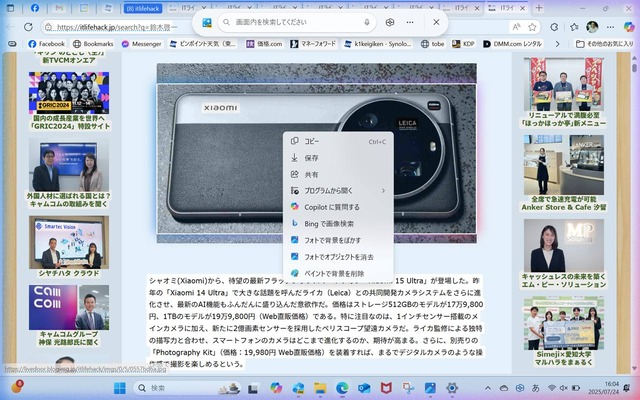
Task: Open McAfee from the taskbar
Action: pyautogui.click(x=386, y=388)
